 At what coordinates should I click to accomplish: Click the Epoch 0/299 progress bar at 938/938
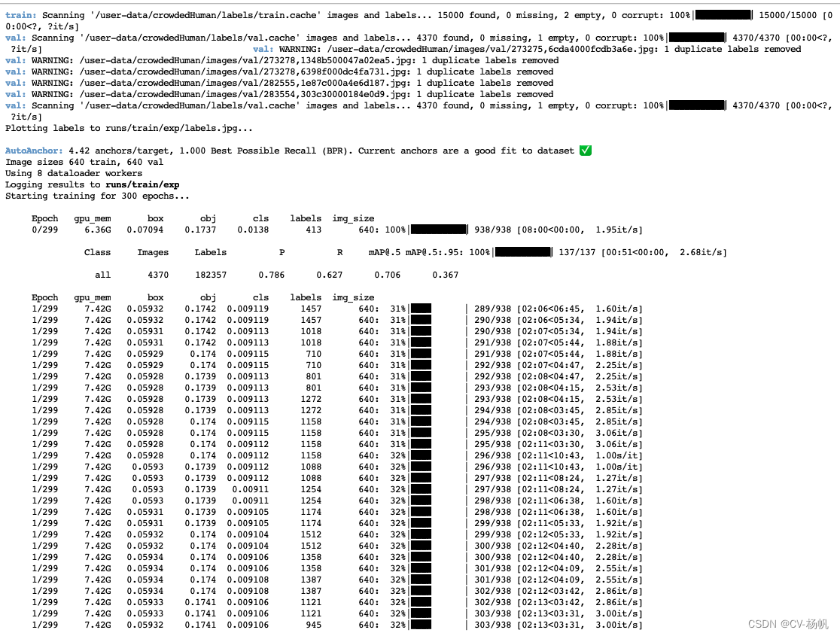click(439, 230)
